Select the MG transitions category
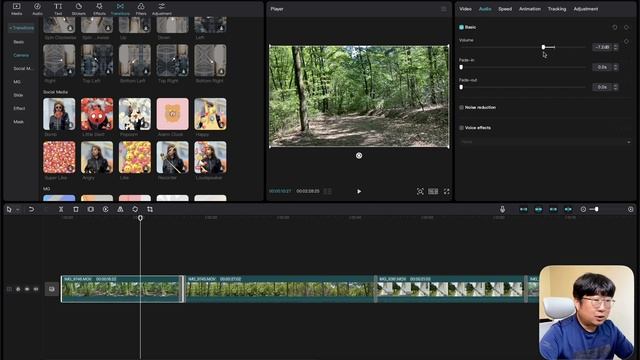Screen dimensions: 640x360 pos(17,82)
